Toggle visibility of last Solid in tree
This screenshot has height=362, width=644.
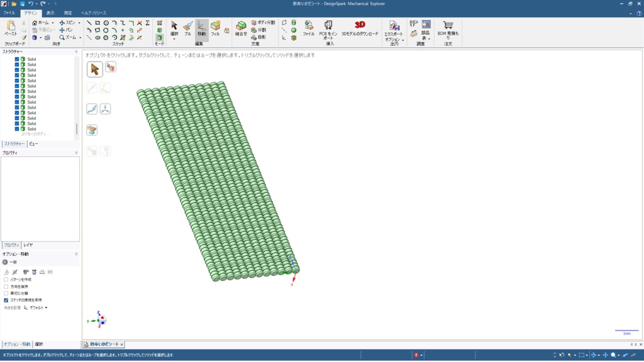(17, 129)
